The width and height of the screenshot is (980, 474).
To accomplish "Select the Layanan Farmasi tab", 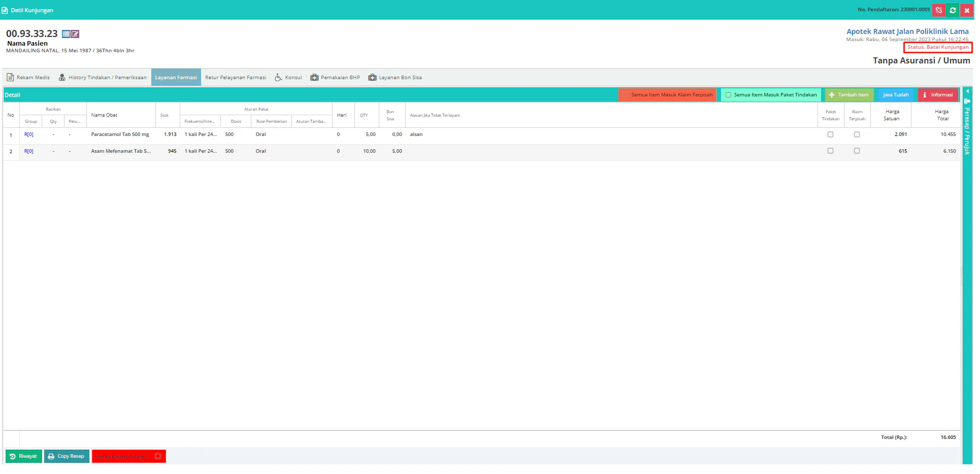I will (176, 78).
